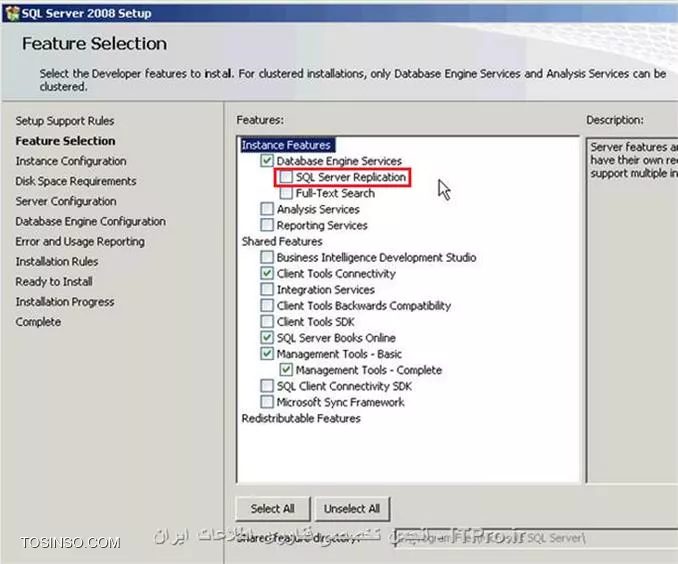Open the Database Engine Configuration step
Image resolution: width=678 pixels, height=564 pixels.
click(x=90, y=221)
